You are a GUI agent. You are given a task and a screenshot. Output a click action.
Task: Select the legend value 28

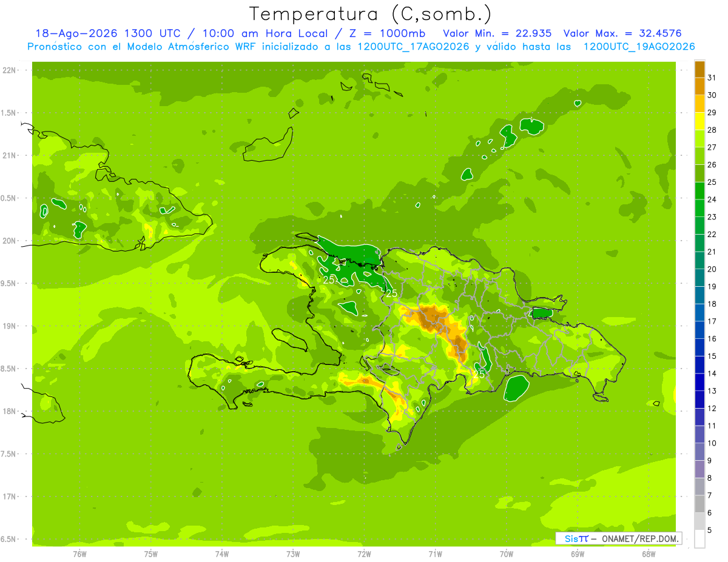712,130
